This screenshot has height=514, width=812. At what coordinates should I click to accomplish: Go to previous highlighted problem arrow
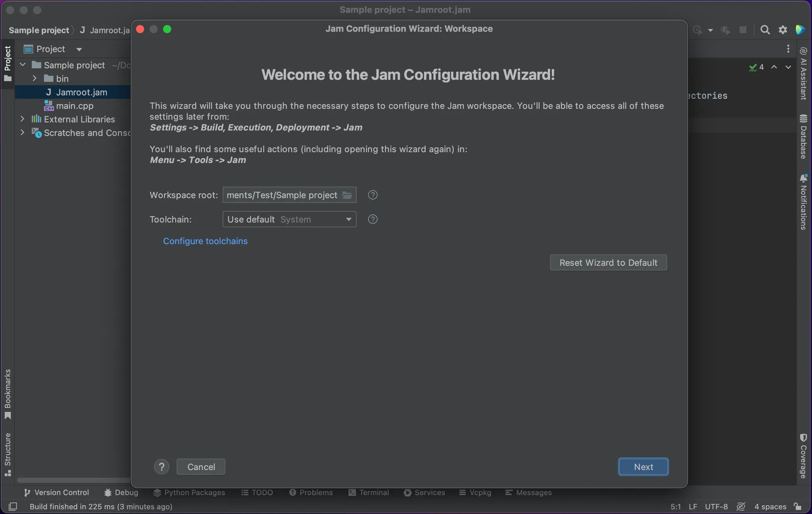click(774, 67)
